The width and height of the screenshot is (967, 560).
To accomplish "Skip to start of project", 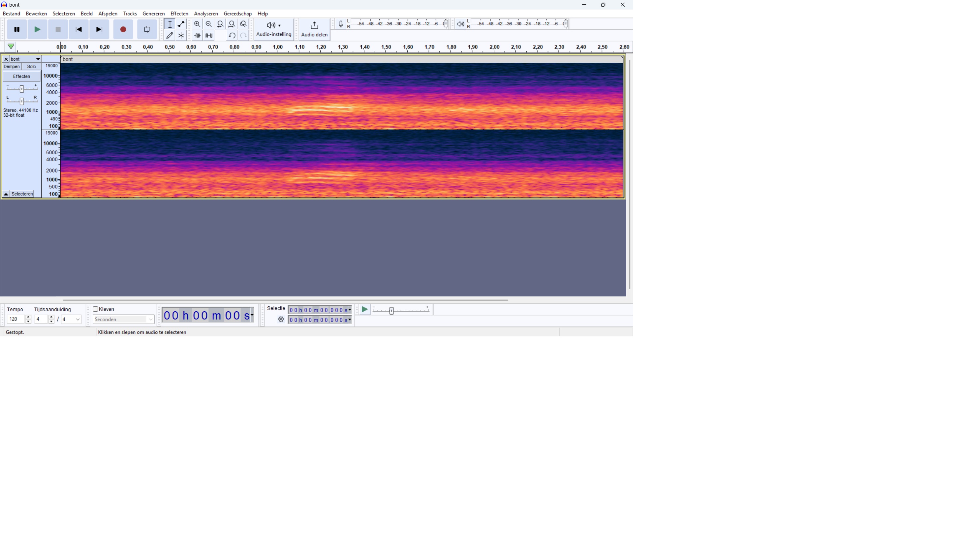I will click(79, 30).
